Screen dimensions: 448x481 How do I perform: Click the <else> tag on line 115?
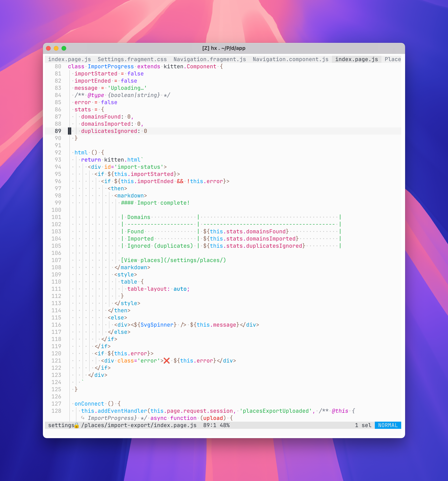coord(117,318)
